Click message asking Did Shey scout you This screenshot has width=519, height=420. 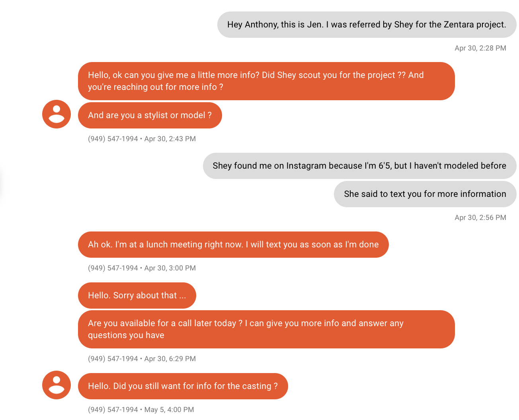(x=266, y=81)
